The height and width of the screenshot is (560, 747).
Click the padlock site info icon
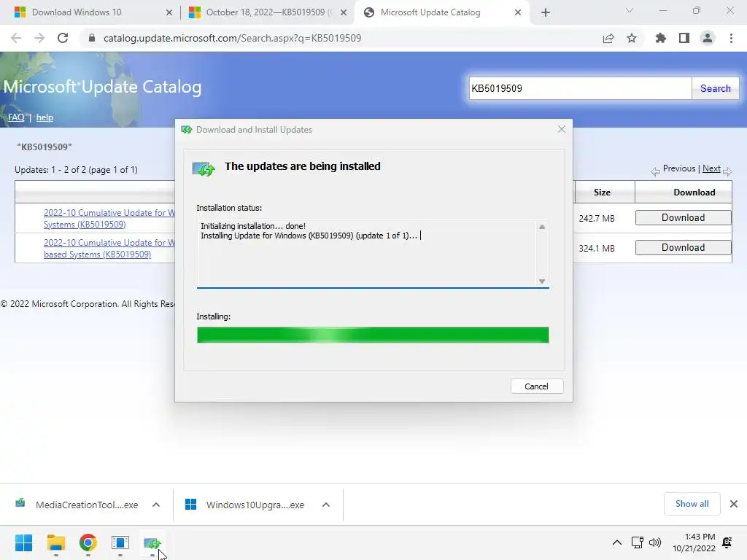point(92,38)
